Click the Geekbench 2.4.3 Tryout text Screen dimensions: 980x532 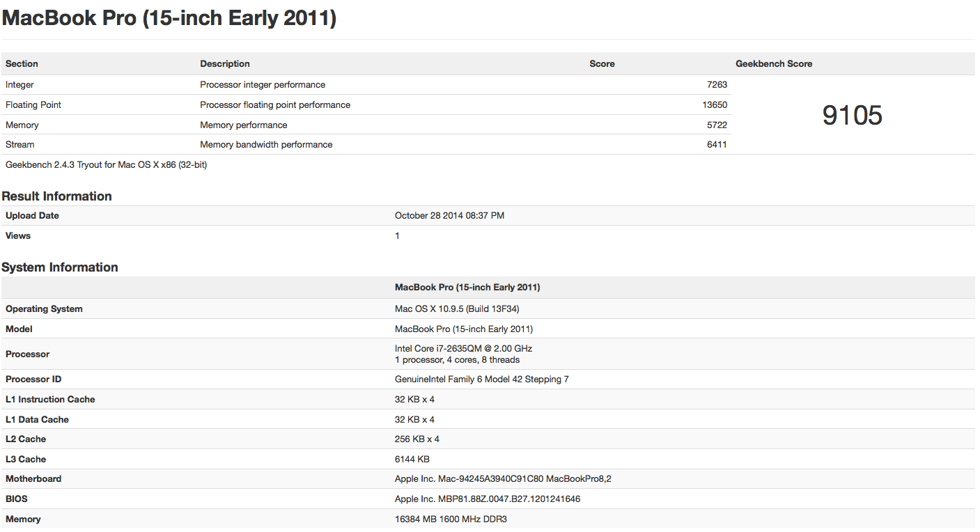click(106, 164)
